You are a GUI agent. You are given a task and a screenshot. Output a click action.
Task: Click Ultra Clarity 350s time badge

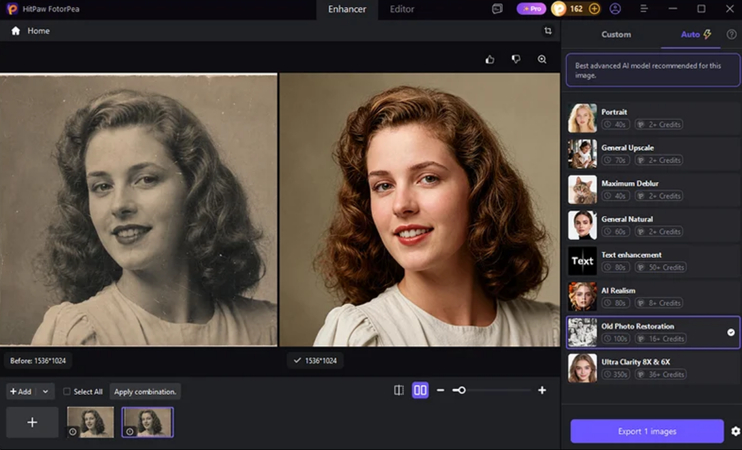[x=616, y=374]
